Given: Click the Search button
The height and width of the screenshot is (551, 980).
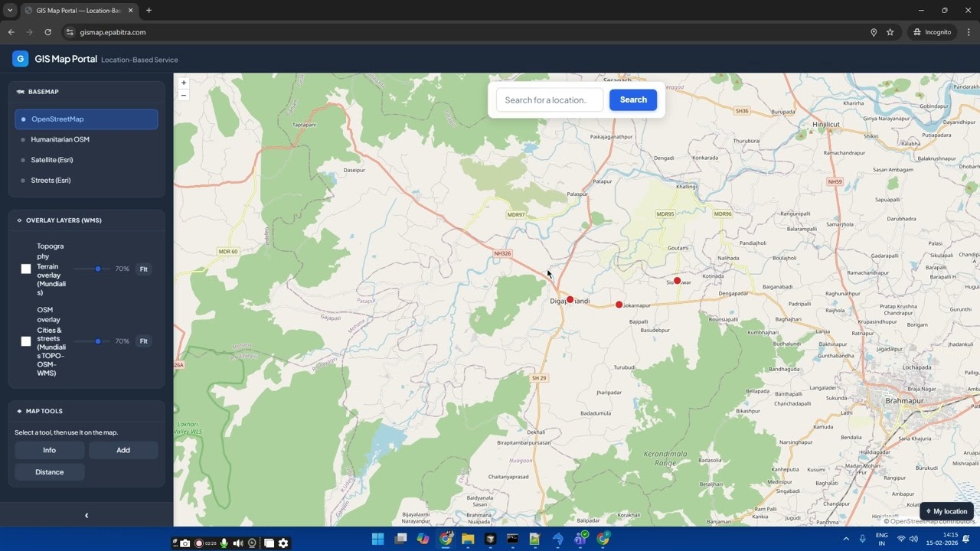Looking at the screenshot, I should click(633, 99).
